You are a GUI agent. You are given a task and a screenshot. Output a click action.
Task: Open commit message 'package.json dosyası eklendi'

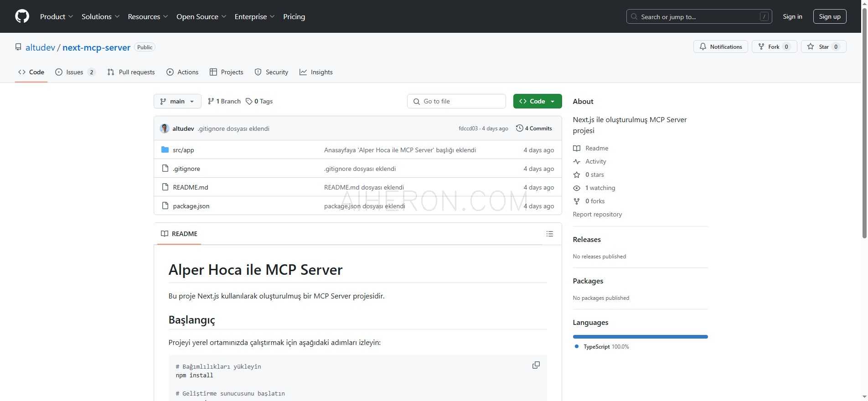pos(365,206)
